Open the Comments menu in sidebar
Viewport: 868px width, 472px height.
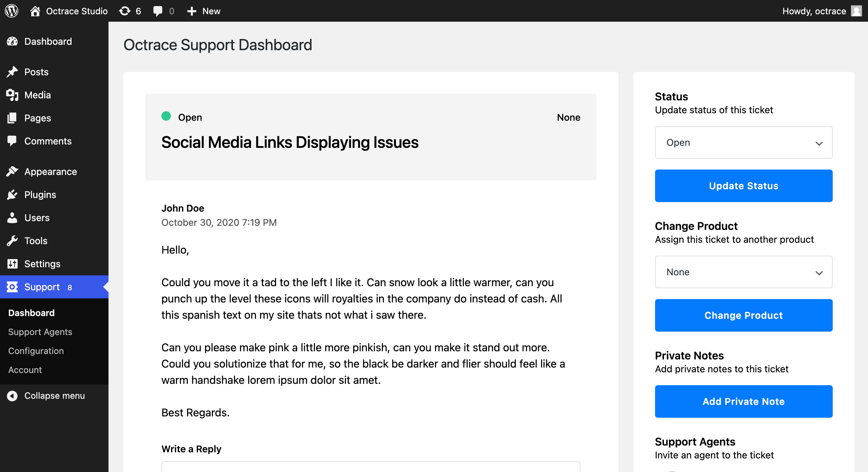[x=54, y=141]
